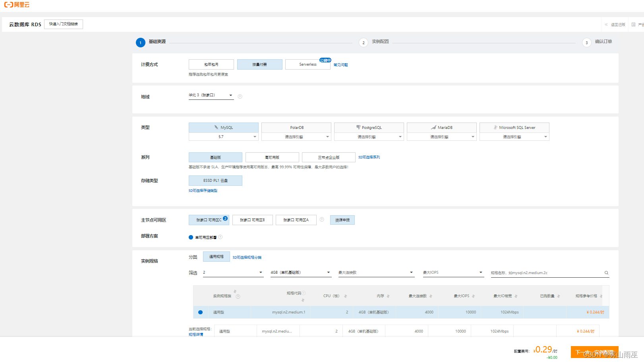Go to step 2 实例配置
Screen dimensions: 644x362
374,42
